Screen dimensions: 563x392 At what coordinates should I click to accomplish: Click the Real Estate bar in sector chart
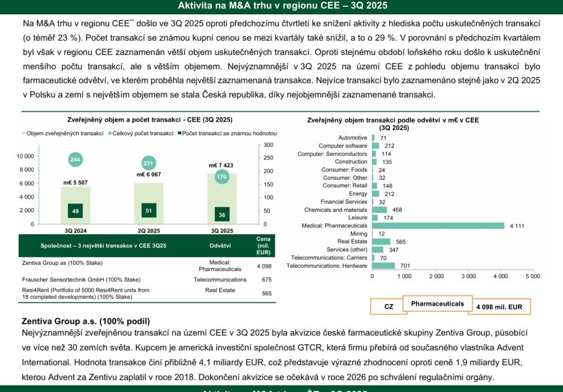381,241
